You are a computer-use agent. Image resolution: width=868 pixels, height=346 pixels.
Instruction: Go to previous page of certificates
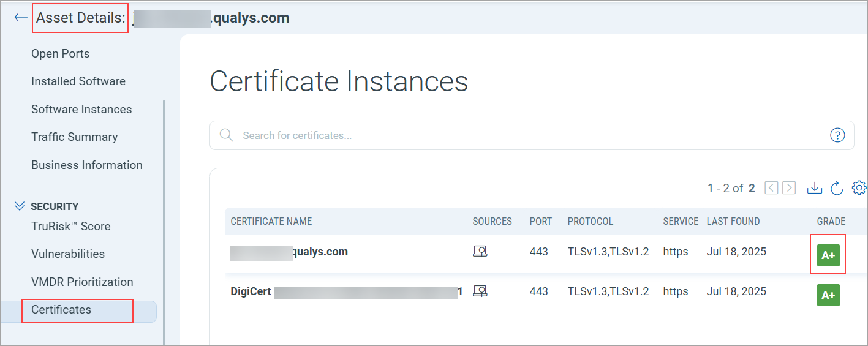click(x=772, y=188)
